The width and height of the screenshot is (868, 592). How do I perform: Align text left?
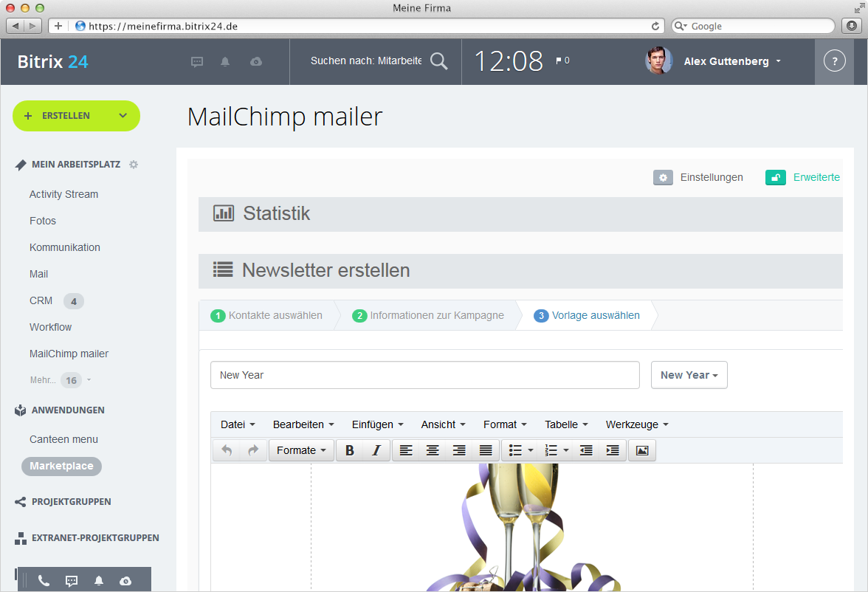coord(406,450)
